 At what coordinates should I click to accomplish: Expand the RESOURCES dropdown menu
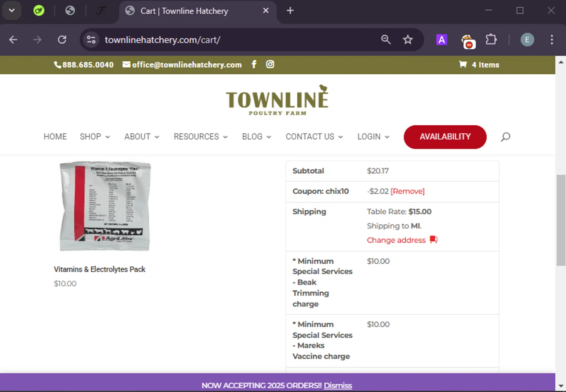point(201,137)
